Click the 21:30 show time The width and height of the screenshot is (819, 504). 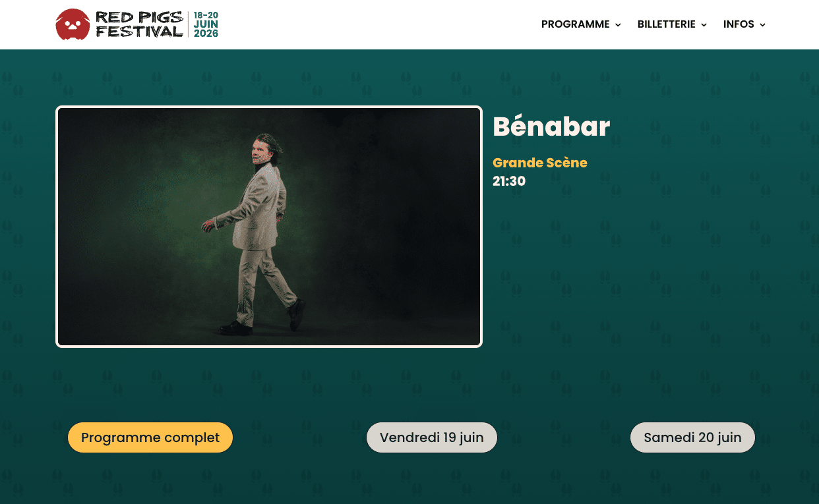tap(509, 181)
